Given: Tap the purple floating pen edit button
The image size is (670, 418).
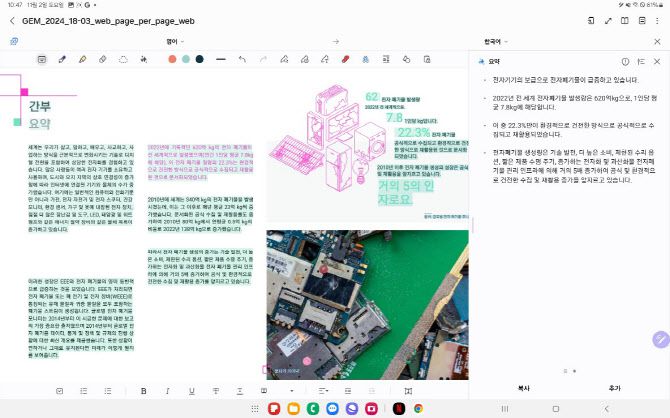Looking at the screenshot, I should [x=661, y=339].
